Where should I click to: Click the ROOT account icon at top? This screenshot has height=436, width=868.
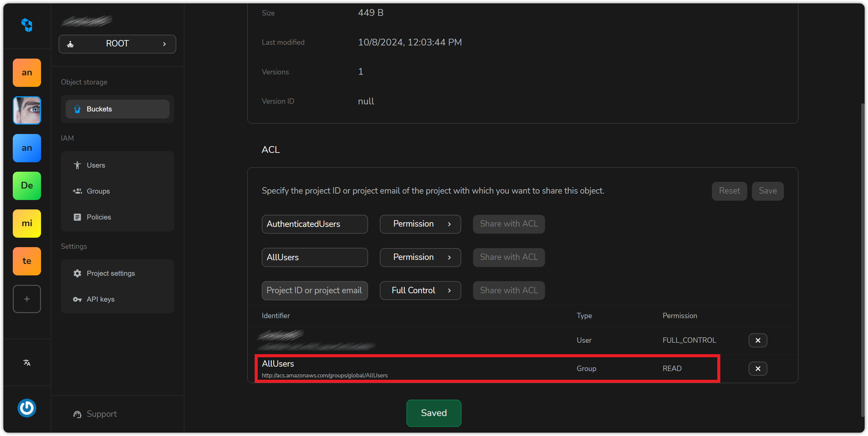pyautogui.click(x=71, y=43)
